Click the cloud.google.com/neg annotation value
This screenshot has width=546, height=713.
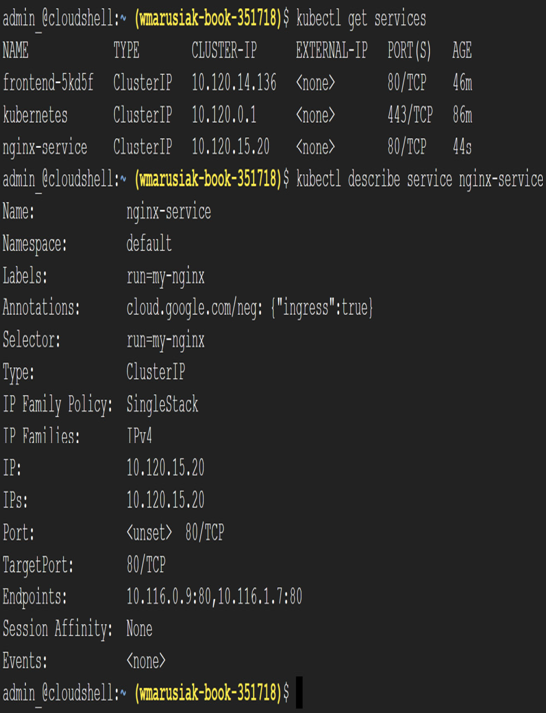(x=250, y=308)
